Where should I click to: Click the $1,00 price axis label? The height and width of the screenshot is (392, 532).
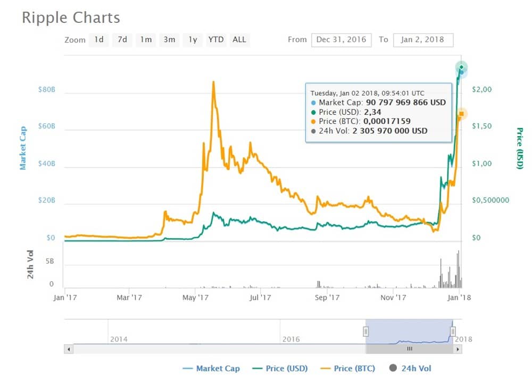482,163
